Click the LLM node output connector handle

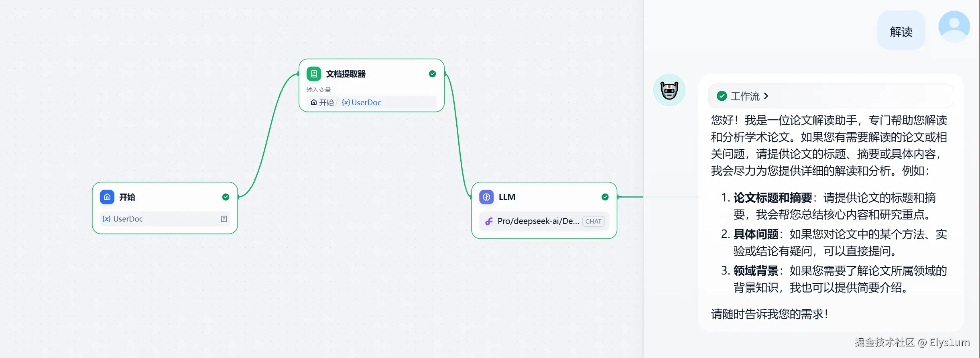click(x=618, y=197)
